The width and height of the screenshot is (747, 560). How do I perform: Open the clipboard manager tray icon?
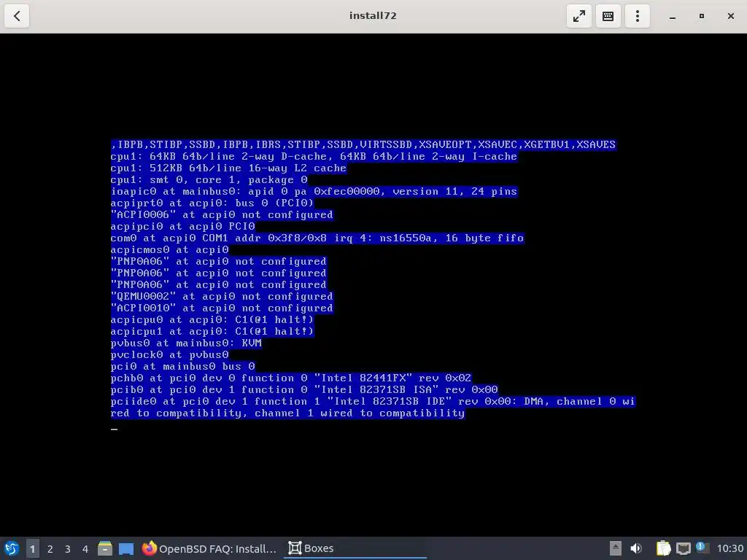point(662,548)
